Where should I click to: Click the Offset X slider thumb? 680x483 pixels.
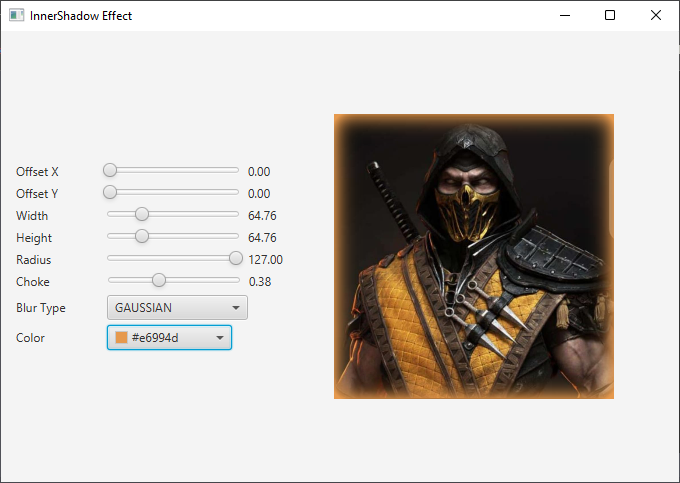point(110,171)
